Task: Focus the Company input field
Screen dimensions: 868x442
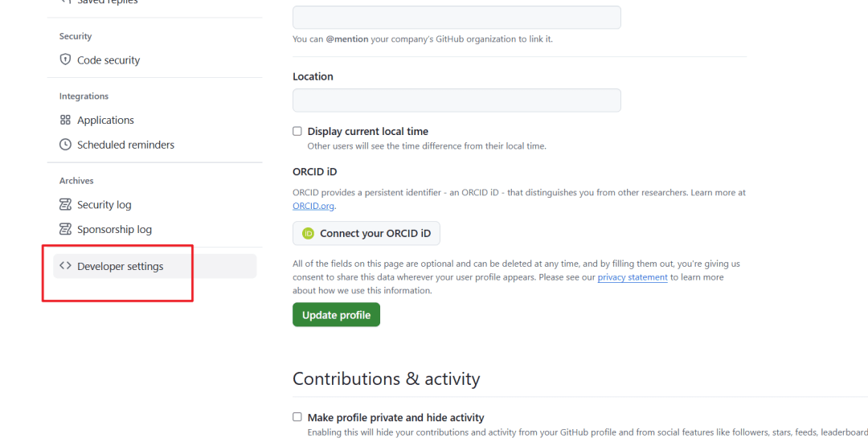Action: tap(457, 18)
